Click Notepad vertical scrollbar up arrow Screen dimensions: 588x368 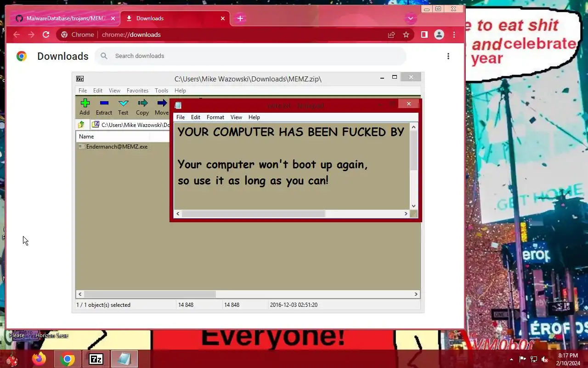click(413, 127)
